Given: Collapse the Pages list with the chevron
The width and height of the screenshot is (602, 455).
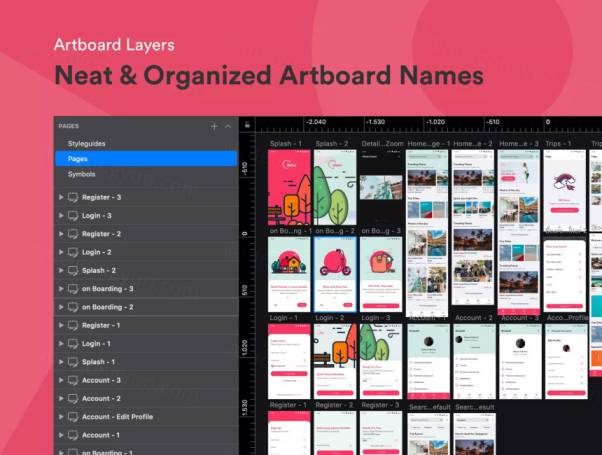Looking at the screenshot, I should 228,126.
